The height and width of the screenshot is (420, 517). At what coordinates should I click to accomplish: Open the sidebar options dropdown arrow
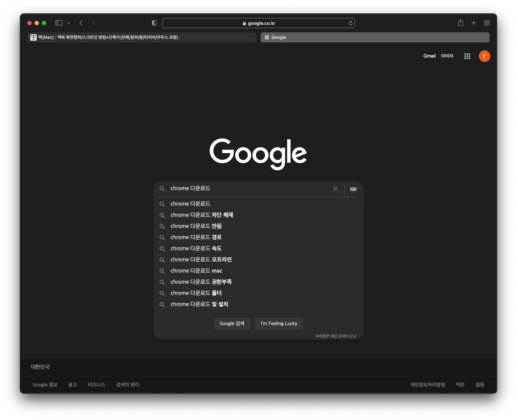coord(68,23)
